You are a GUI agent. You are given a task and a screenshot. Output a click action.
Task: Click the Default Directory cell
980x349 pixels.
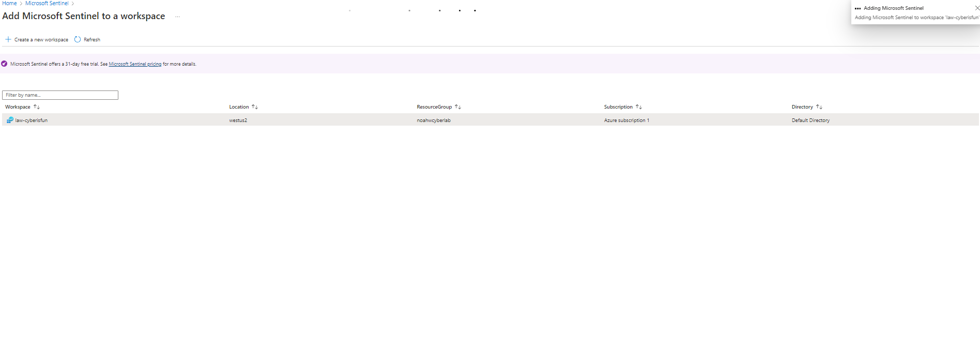810,120
